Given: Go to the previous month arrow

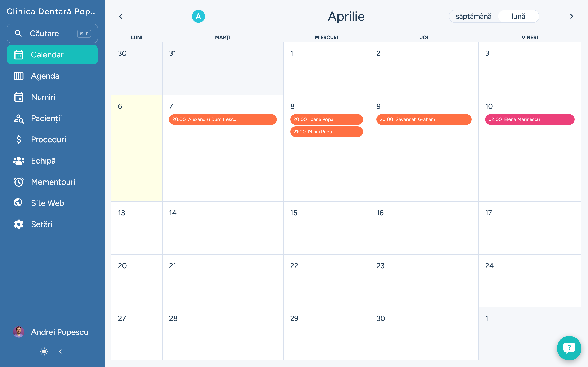Looking at the screenshot, I should pyautogui.click(x=121, y=17).
